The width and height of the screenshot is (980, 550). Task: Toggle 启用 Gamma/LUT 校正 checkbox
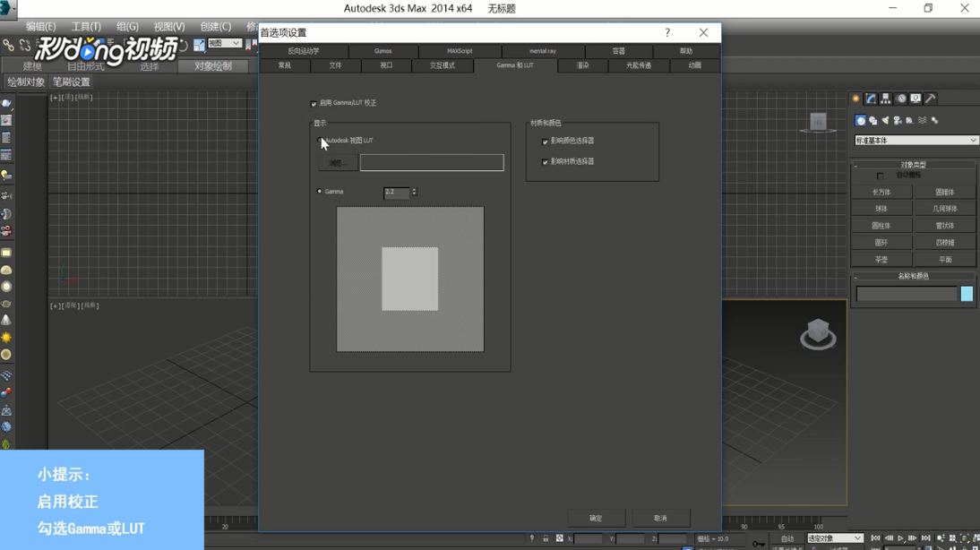pyautogui.click(x=314, y=104)
